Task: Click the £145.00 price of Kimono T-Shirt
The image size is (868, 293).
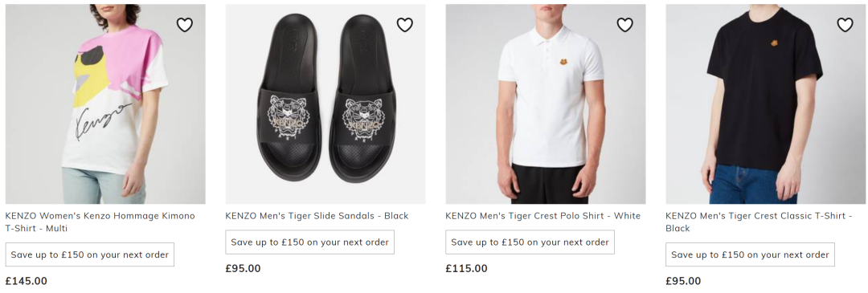Action: (x=27, y=281)
